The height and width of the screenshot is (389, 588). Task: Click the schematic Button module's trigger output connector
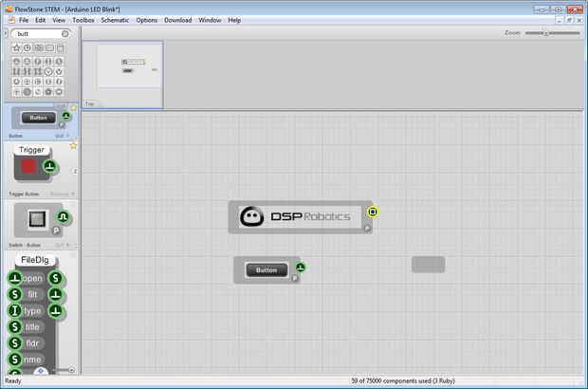click(x=301, y=268)
